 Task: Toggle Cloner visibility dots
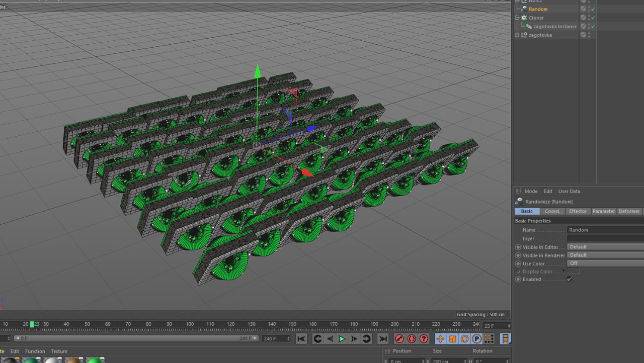click(589, 18)
